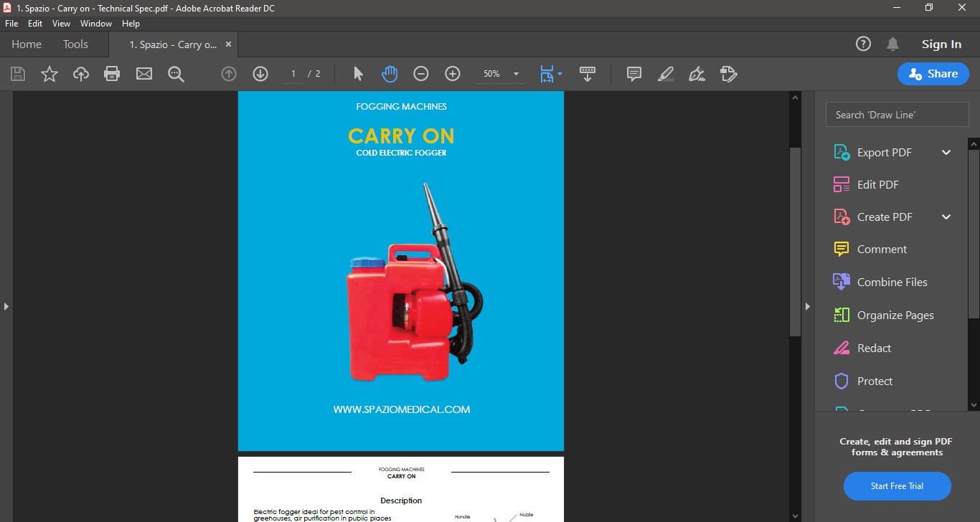Viewport: 980px width, 522px height.
Task: Add a sticky note comment icon
Action: click(634, 74)
